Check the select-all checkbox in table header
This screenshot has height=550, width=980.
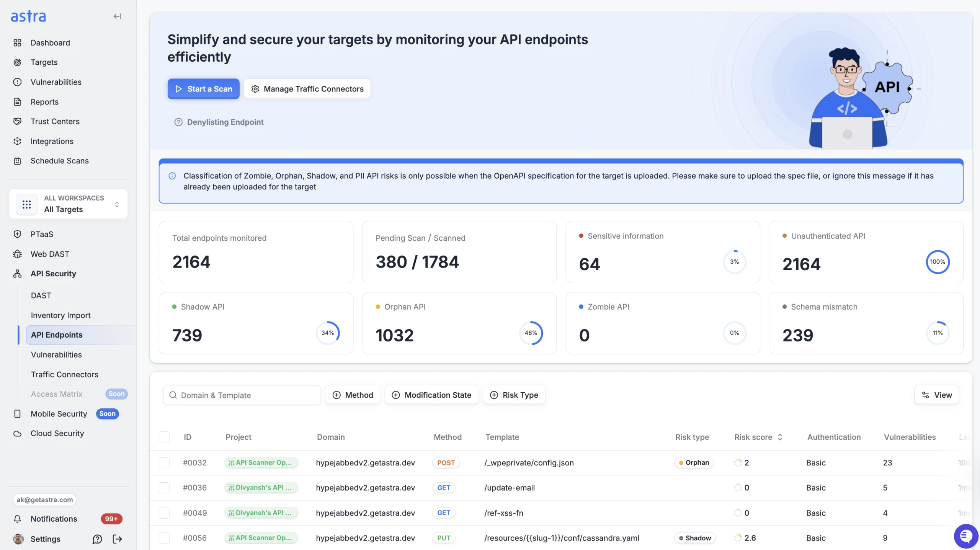[x=165, y=437]
